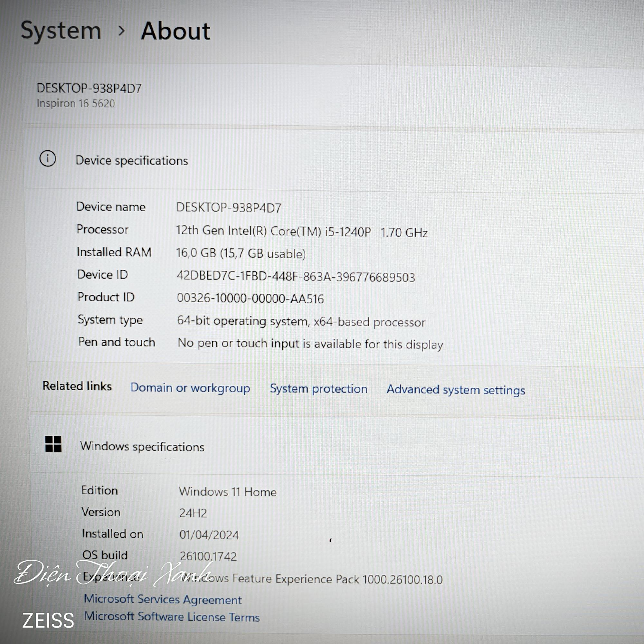Viewport: 644px width, 644px height.
Task: Select the Device ID value text
Action: [296, 277]
